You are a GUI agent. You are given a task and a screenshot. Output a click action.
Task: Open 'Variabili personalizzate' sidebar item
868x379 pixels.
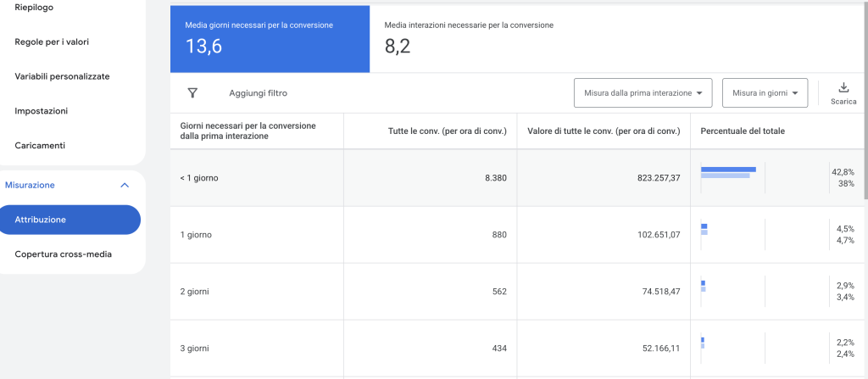(62, 76)
